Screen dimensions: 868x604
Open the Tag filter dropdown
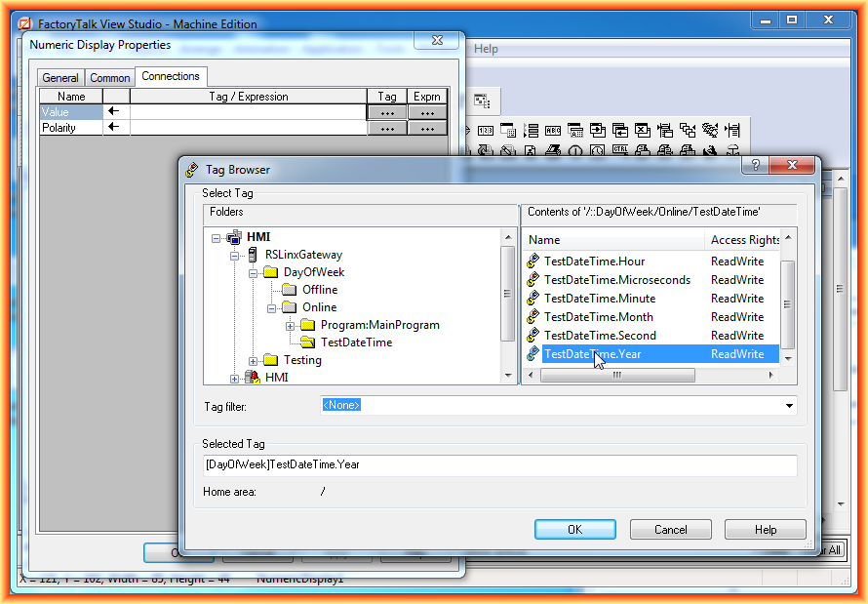pyautogui.click(x=788, y=405)
